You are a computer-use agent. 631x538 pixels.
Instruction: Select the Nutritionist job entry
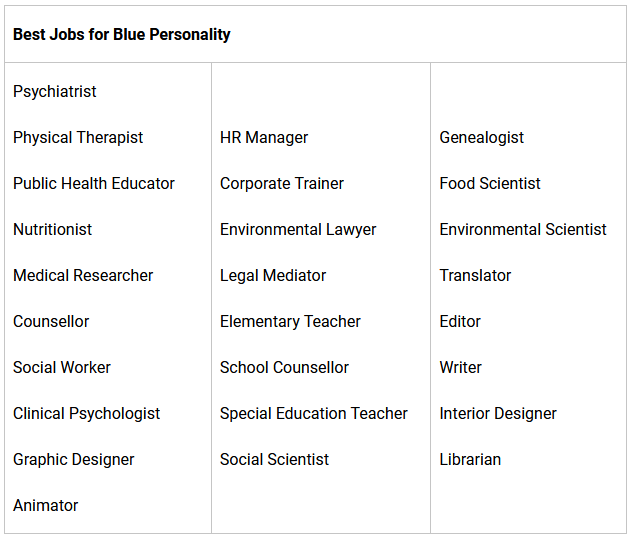52,229
